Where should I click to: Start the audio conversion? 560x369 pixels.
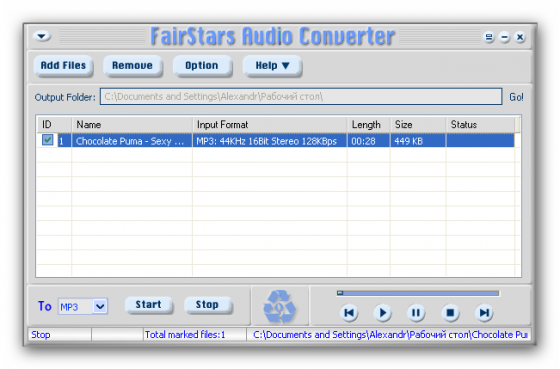tap(149, 305)
